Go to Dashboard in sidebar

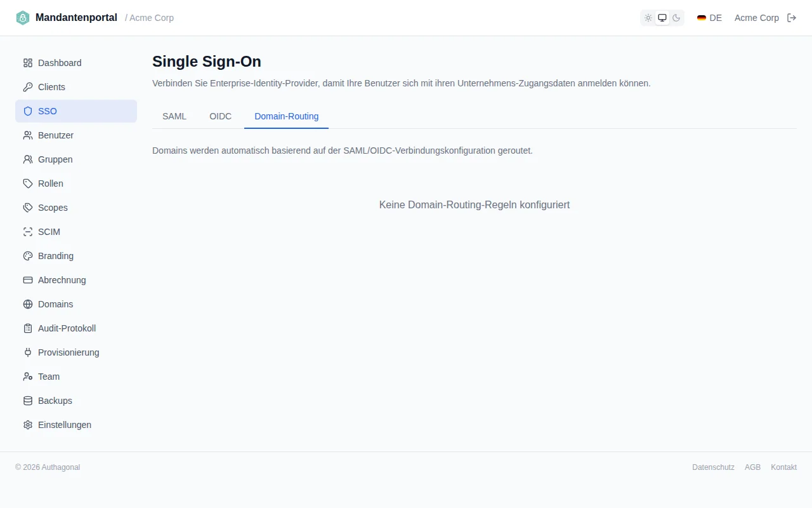click(x=76, y=63)
